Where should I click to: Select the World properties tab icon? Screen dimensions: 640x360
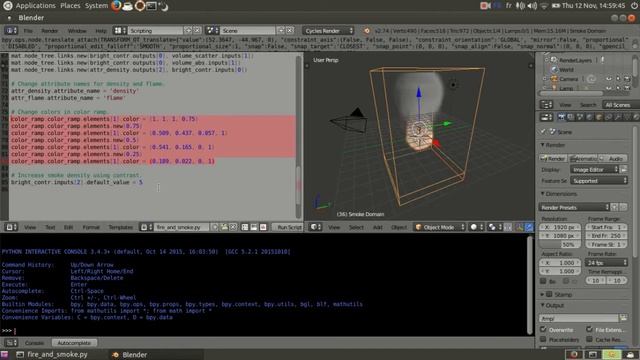pos(589,118)
